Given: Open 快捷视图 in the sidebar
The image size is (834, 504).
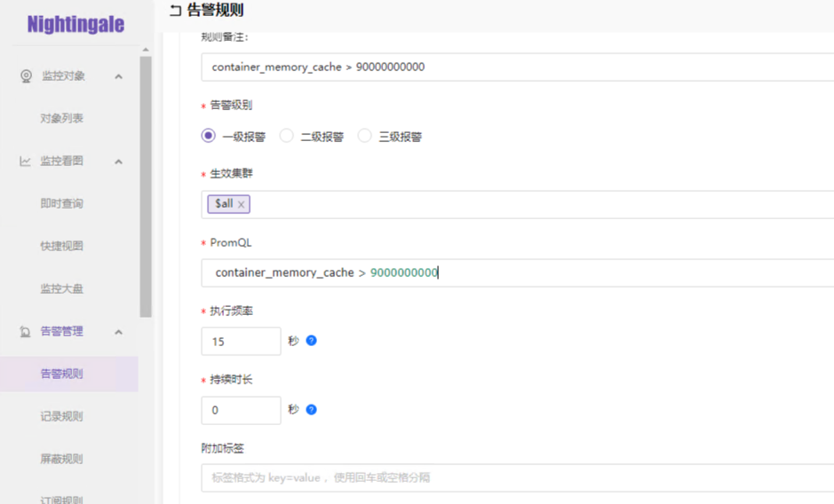Looking at the screenshot, I should [x=61, y=246].
